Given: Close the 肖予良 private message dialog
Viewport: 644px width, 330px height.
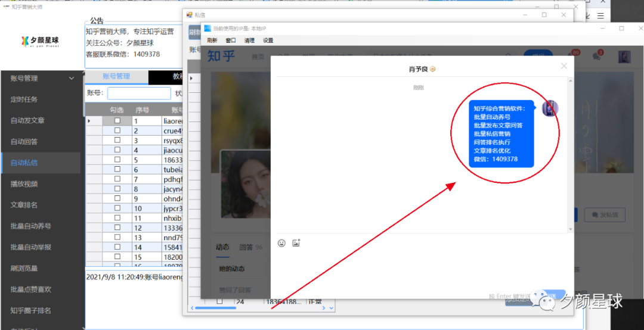Looking at the screenshot, I should click(x=564, y=66).
